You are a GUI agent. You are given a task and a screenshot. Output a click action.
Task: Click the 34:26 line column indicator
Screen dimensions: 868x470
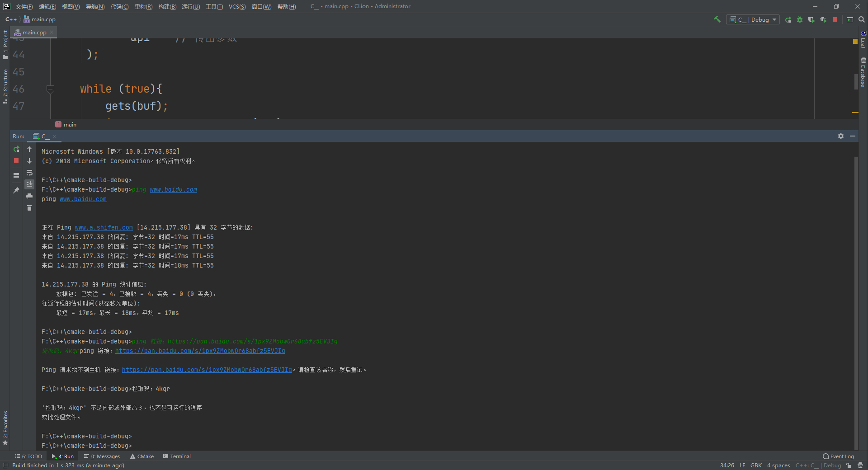pyautogui.click(x=727, y=465)
